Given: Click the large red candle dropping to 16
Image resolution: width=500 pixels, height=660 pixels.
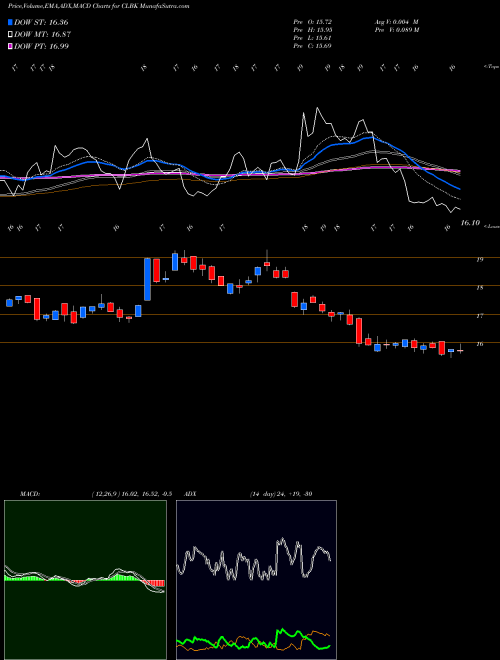Looking at the screenshot, I should click(x=359, y=331).
